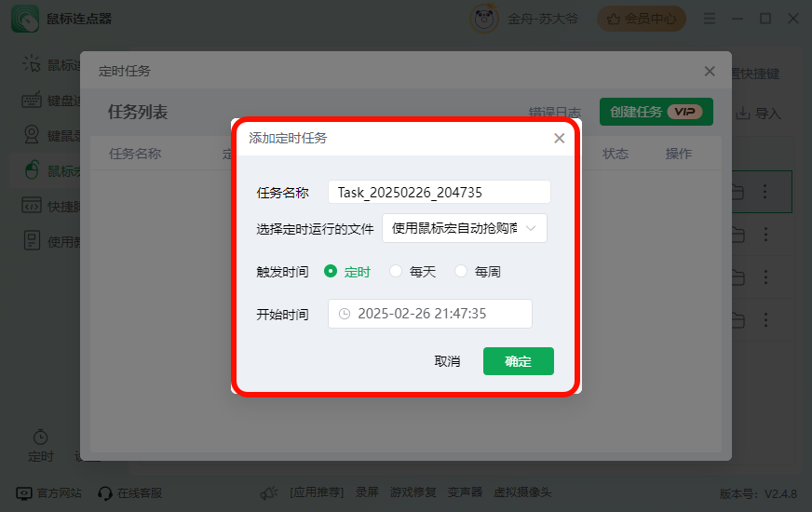812x512 pixels.
Task: Select the 每天 trigger radio button
Action: (x=396, y=271)
